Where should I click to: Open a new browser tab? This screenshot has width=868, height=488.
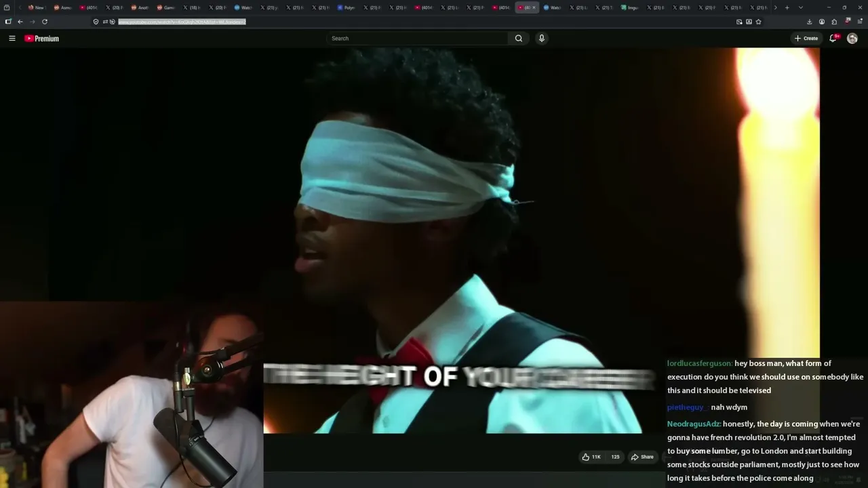click(x=787, y=7)
